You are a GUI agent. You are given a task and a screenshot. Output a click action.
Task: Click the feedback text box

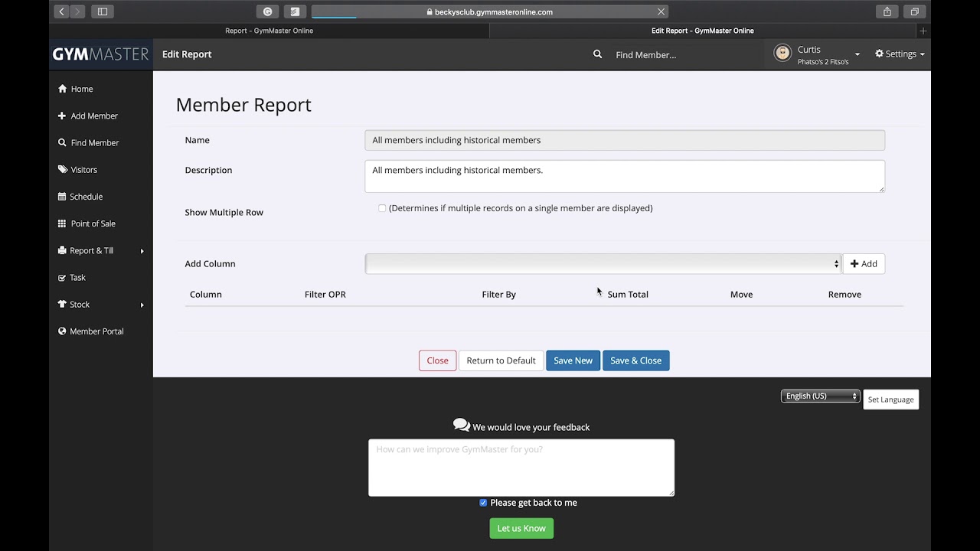click(x=521, y=468)
